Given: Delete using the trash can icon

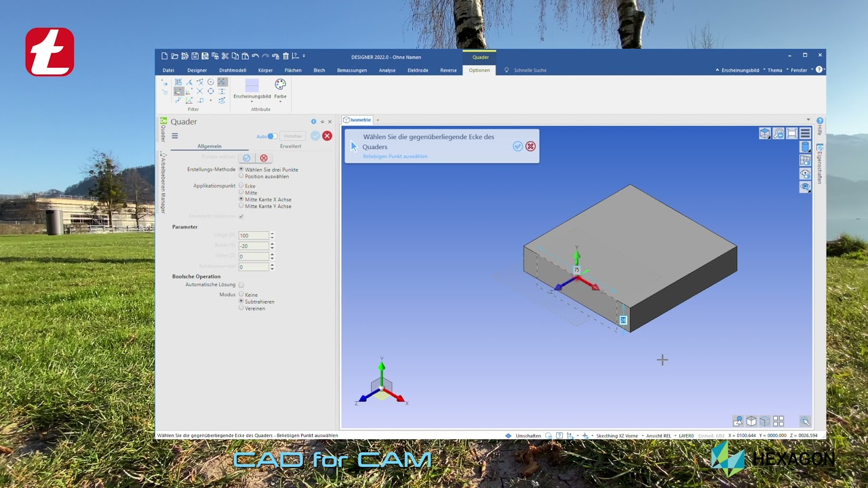Looking at the screenshot, I should pyautogui.click(x=285, y=56).
